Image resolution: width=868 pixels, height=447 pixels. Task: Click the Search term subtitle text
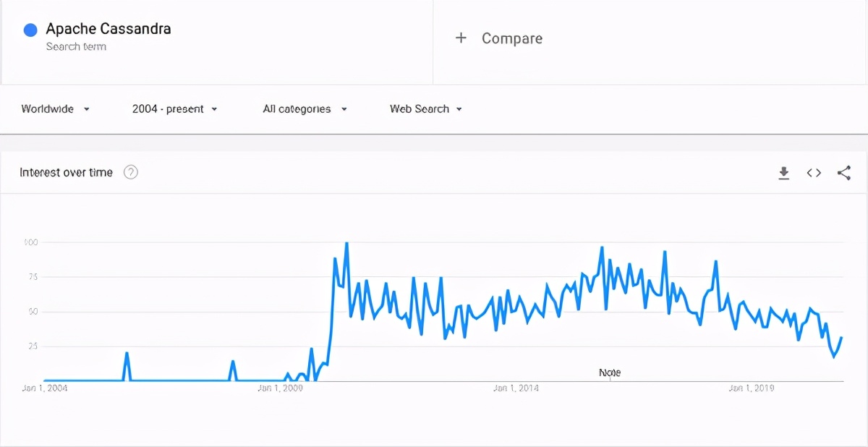(76, 46)
